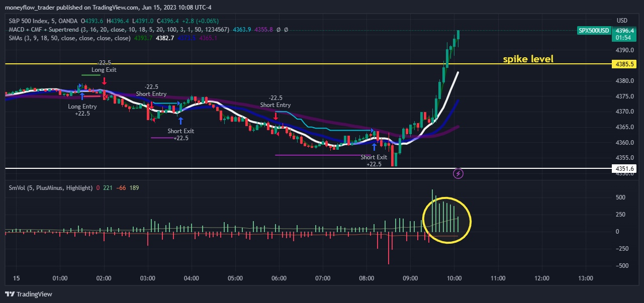644x303 pixels.
Task: Click the SPX500USD symbol price tag
Action: 594,31
